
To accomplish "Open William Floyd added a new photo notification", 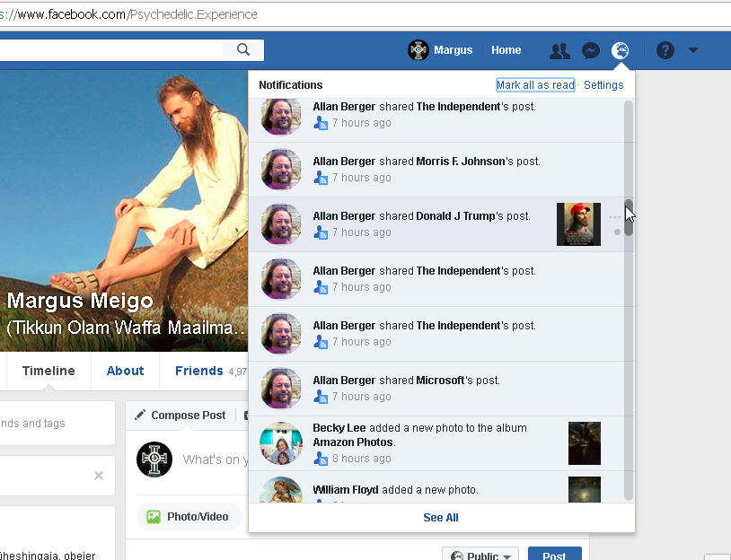I will tap(436, 487).
